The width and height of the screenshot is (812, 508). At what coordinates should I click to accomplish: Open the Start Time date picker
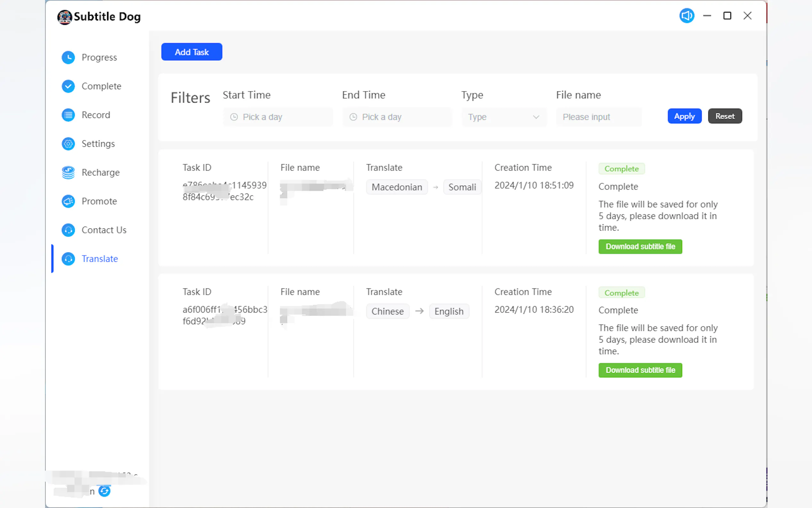coord(277,117)
